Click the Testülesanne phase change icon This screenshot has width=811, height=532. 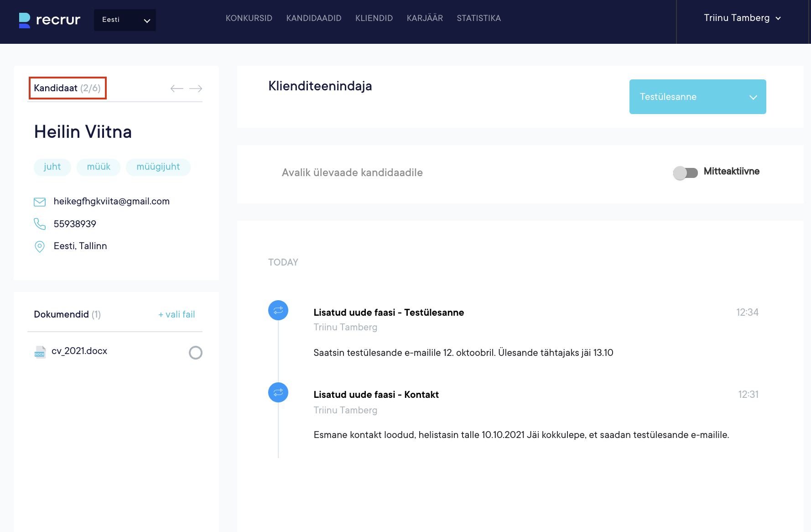(278, 310)
